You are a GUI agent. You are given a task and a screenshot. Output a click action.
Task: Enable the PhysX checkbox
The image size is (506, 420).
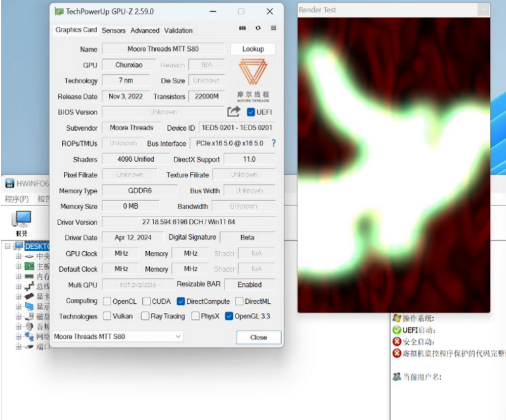pyautogui.click(x=195, y=316)
